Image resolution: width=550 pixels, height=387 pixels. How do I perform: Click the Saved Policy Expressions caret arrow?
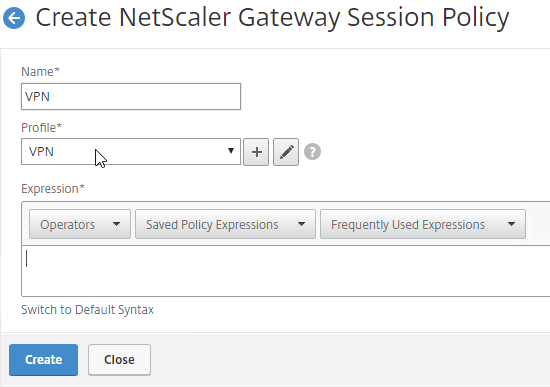301,224
